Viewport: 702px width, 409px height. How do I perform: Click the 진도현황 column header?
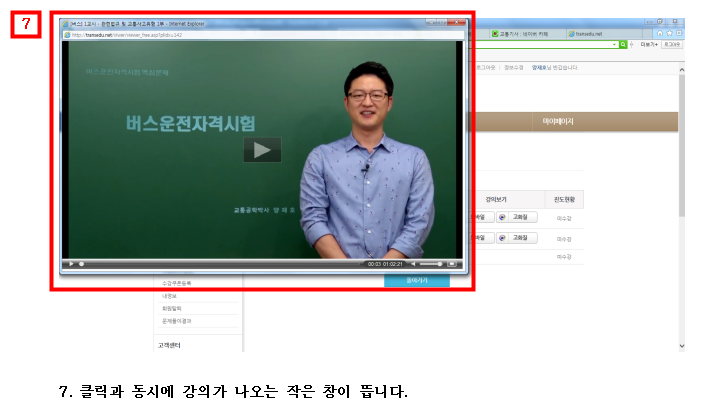[564, 200]
